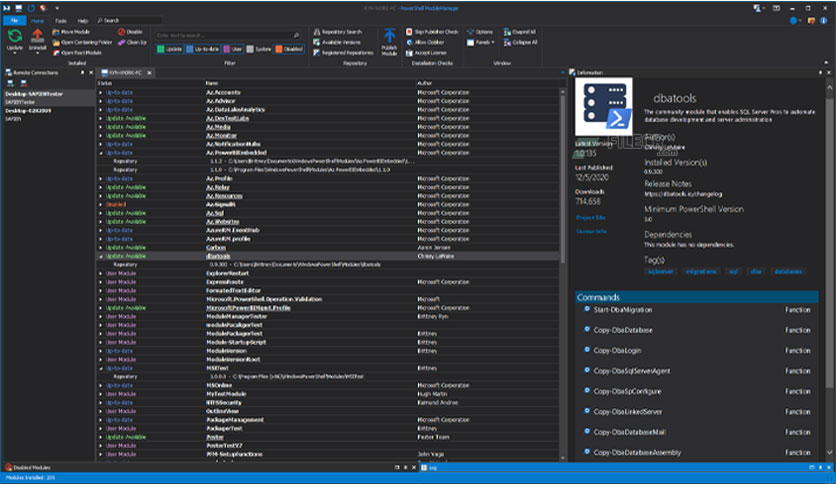
Task: Toggle Skip Publisher Check
Action: pos(432,32)
